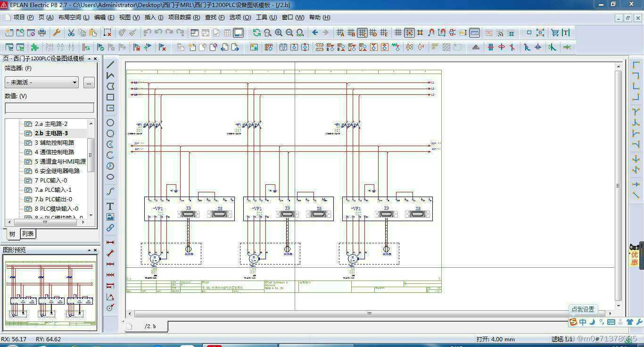Viewport: 644px width, 347px height.
Task: Select the Hyperlink chain tool icon
Action: click(110, 228)
